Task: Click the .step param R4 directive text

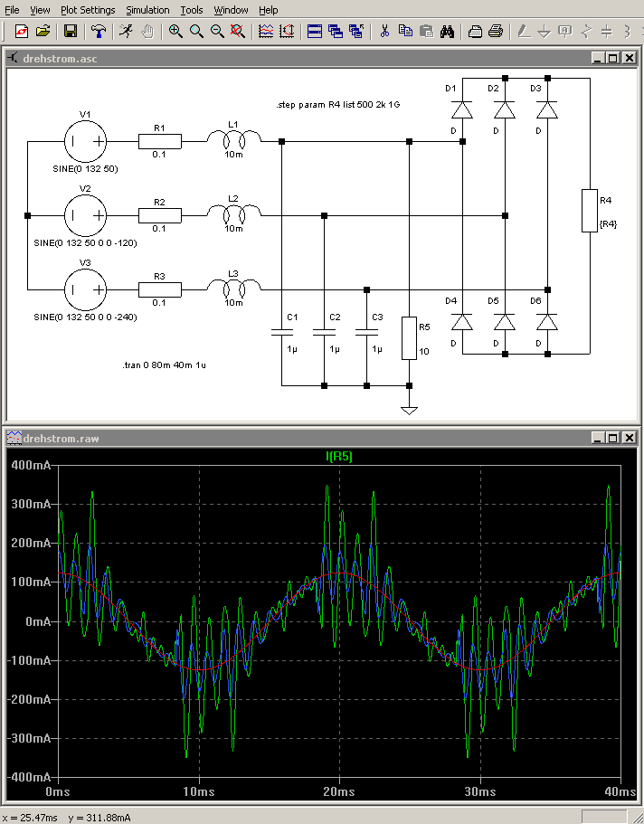Action: [x=337, y=105]
